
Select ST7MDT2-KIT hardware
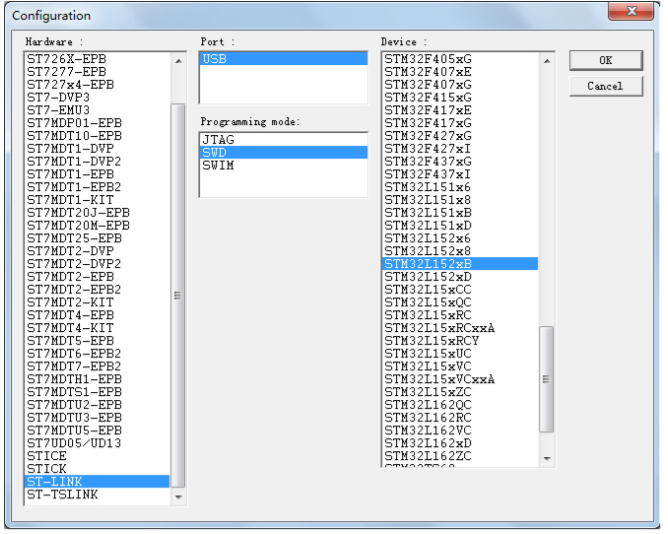98,302
